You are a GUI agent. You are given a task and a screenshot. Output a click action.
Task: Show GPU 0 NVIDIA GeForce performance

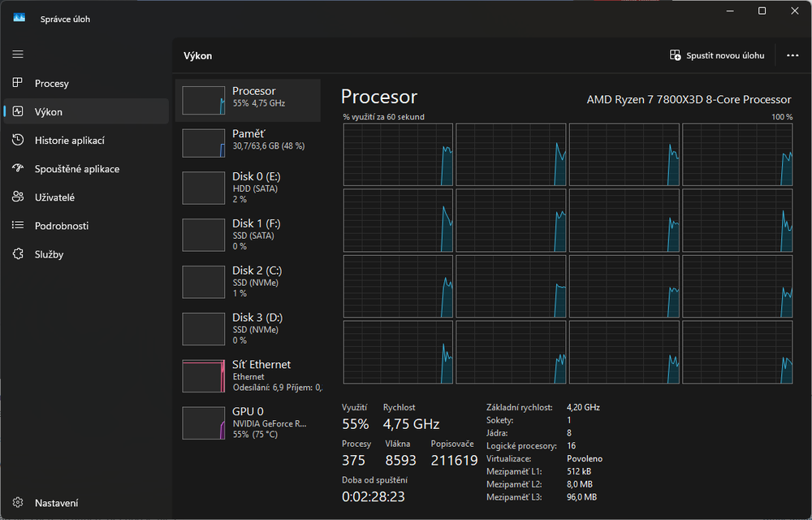[x=248, y=422]
